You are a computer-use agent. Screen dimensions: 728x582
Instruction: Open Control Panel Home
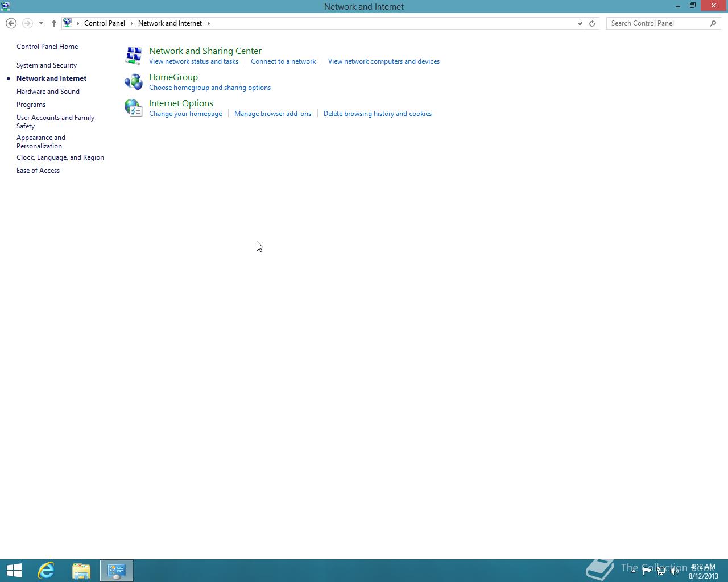pos(47,47)
